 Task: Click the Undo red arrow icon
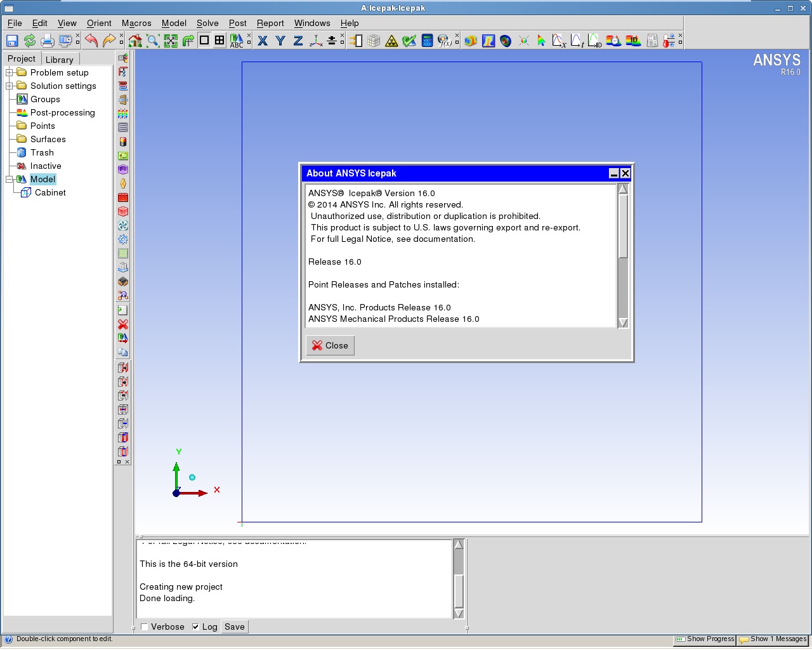tap(91, 41)
